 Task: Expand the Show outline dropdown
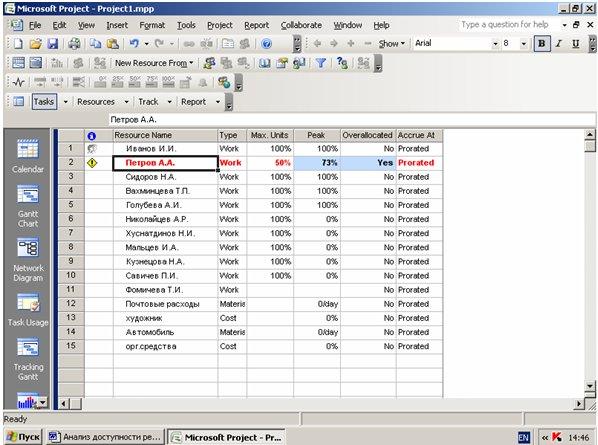coord(392,44)
